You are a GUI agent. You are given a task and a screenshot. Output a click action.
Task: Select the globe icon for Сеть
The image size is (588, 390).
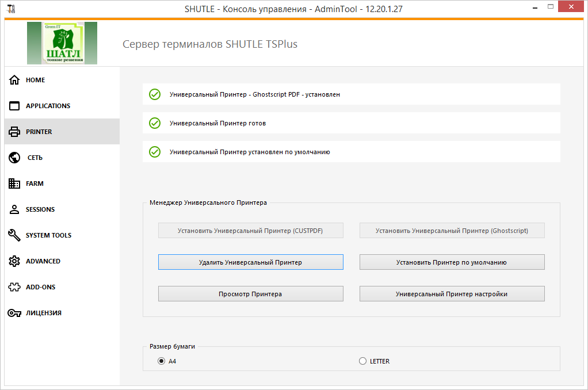[x=14, y=158]
